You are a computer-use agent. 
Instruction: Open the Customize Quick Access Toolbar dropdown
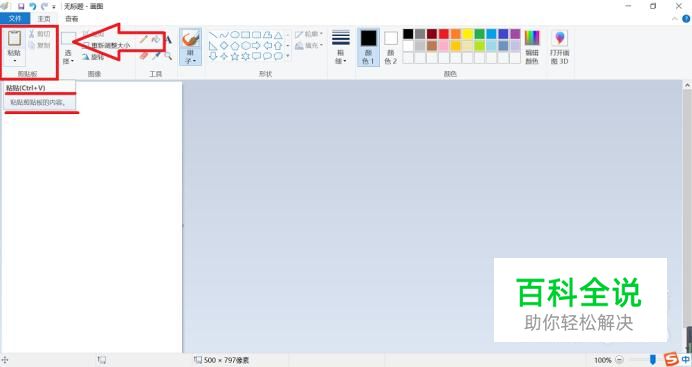point(54,7)
